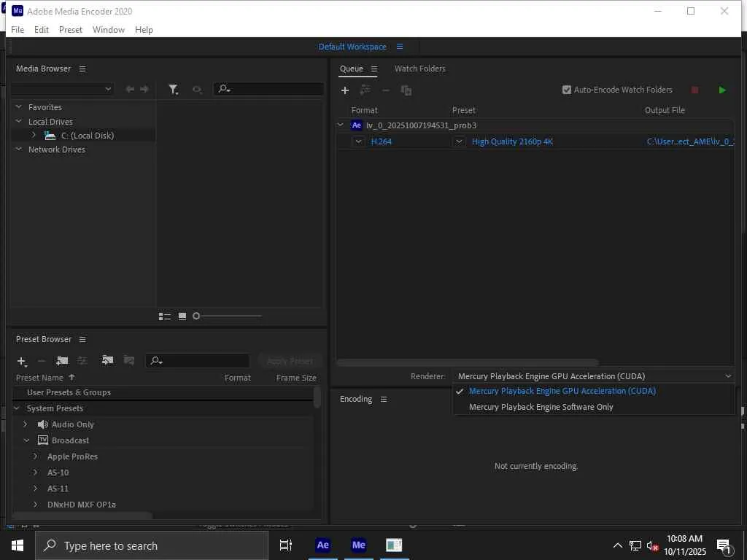
Task: Open the Window menu
Action: [x=109, y=29]
